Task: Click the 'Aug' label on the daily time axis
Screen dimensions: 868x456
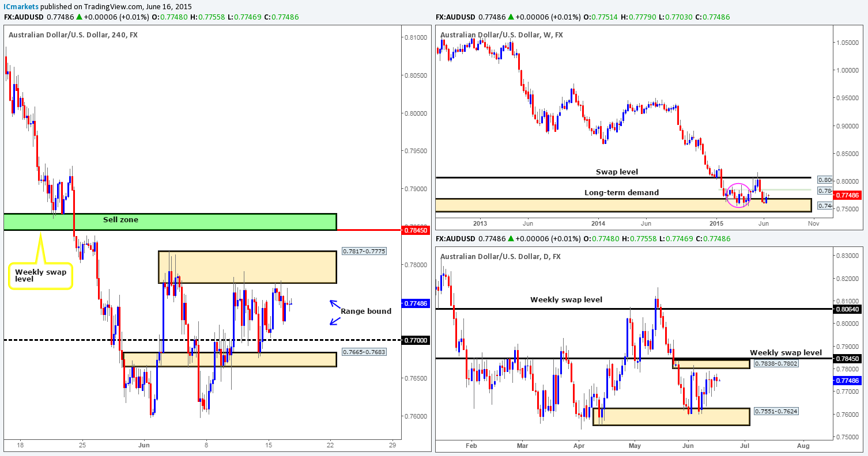Action: pyautogui.click(x=803, y=446)
